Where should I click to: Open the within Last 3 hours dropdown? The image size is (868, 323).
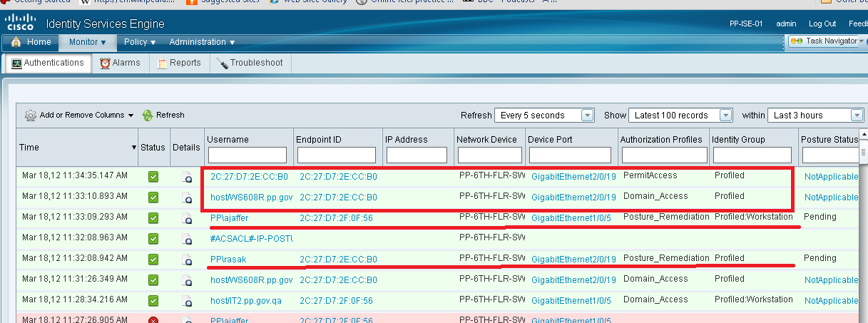(x=816, y=116)
